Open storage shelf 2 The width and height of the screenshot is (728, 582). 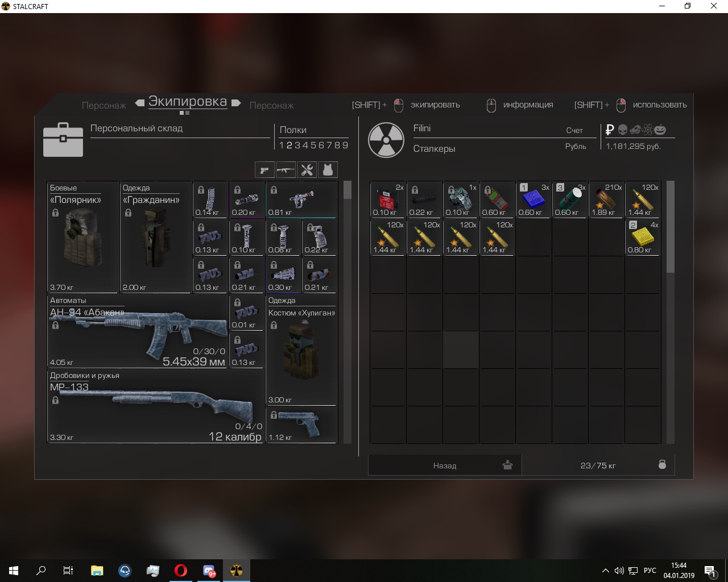(289, 145)
